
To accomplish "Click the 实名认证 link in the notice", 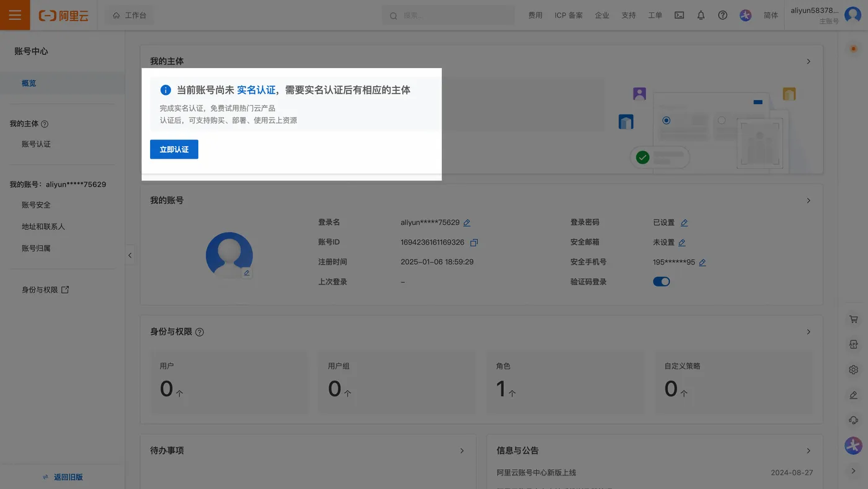I will [x=256, y=90].
